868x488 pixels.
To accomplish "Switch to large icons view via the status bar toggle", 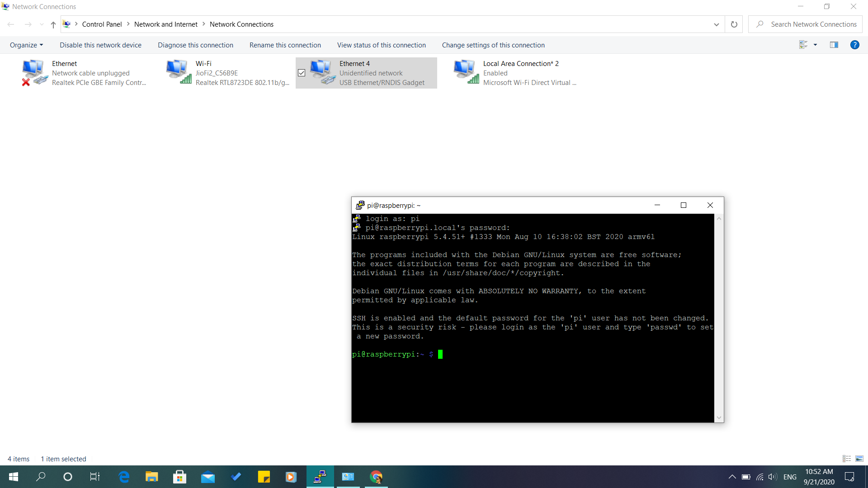I will pos(859,459).
